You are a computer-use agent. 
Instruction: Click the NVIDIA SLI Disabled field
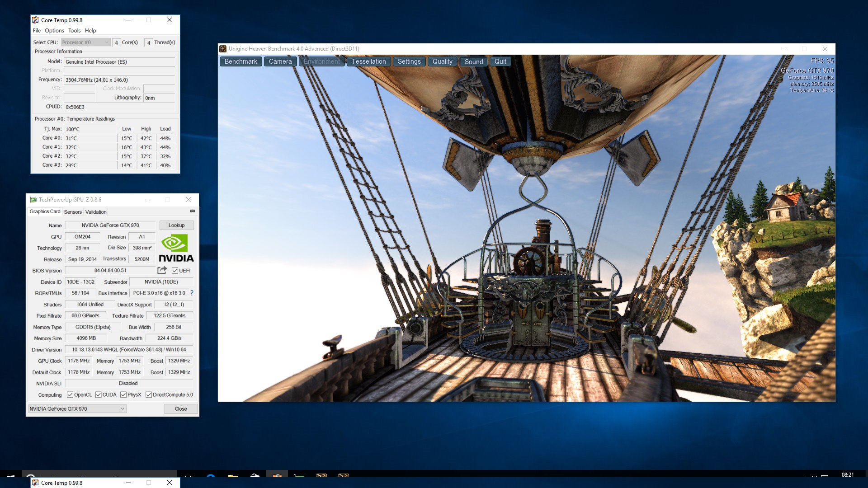click(129, 384)
